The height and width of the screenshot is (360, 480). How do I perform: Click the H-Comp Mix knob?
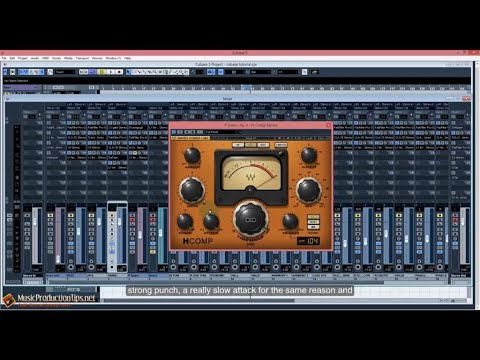(x=309, y=190)
